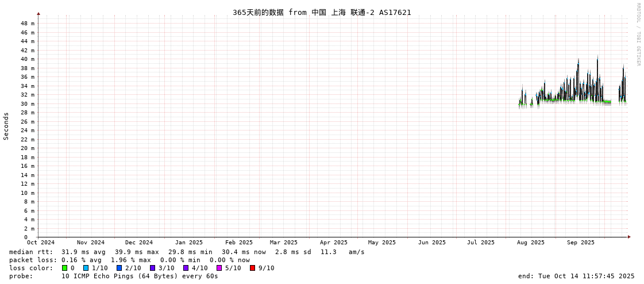Click the Sep 2025 time axis label

581,243
